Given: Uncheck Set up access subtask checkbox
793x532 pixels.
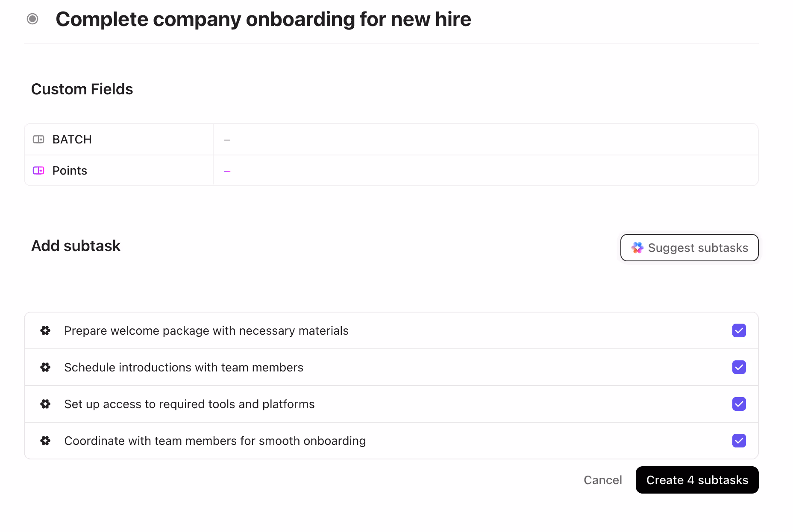Looking at the screenshot, I should (x=739, y=404).
